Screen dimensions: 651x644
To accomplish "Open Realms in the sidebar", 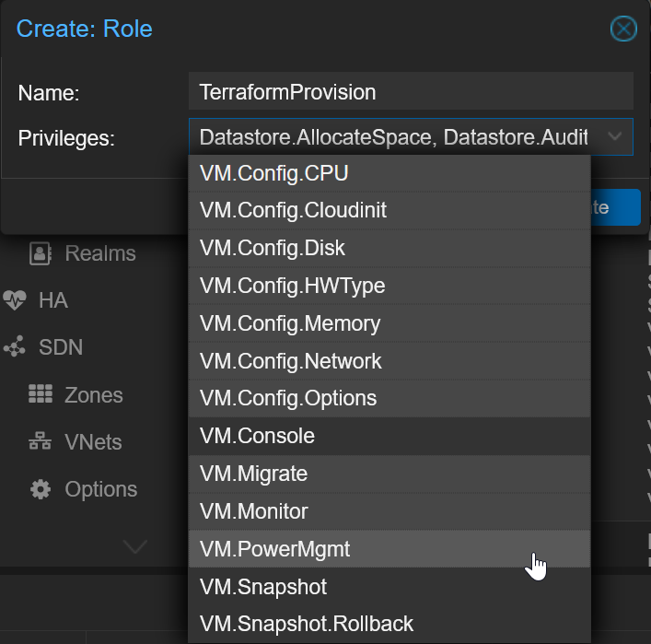I will pos(100,253).
